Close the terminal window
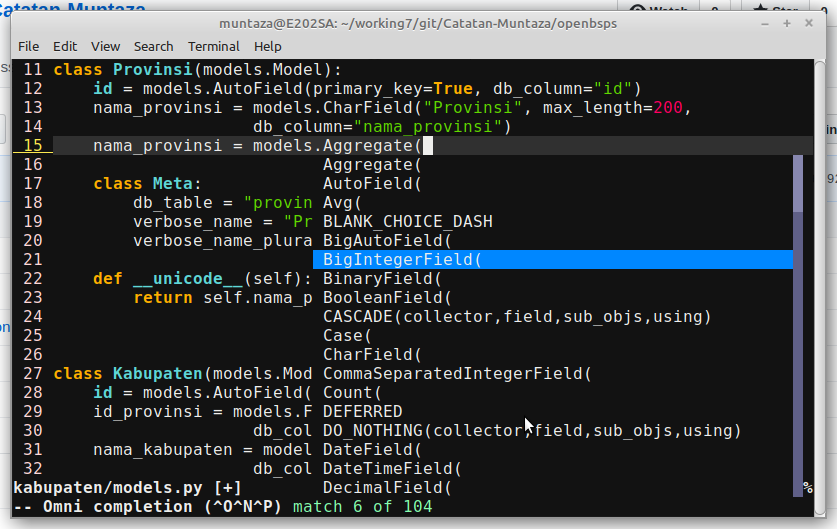The image size is (837, 529). pos(809,23)
